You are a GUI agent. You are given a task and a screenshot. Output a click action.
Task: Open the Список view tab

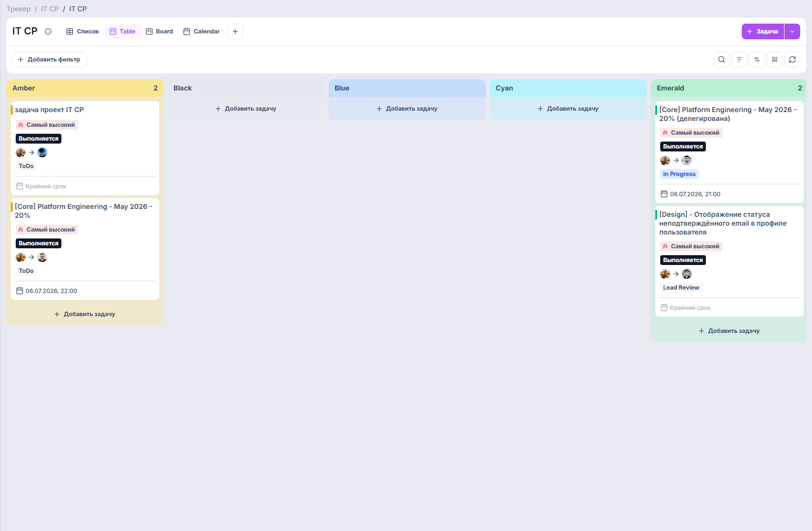(83, 31)
